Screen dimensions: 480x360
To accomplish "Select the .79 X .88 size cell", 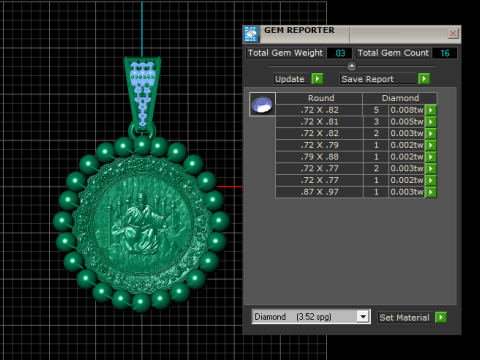I will click(x=319, y=157).
